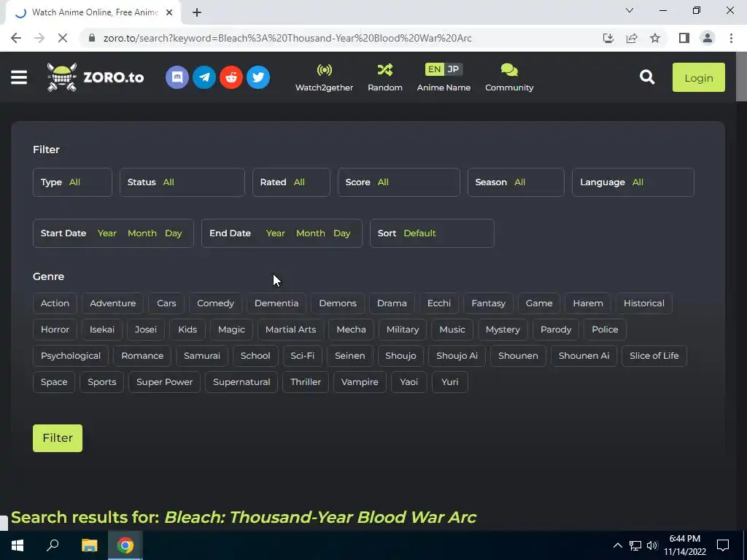
Task: Toggle the Comedy genre
Action: [x=215, y=303]
